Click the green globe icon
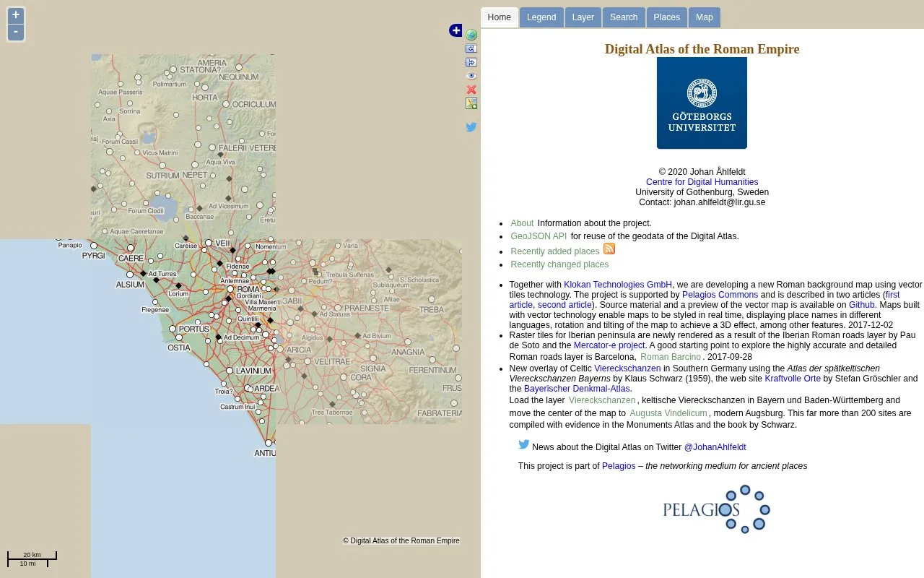The height and width of the screenshot is (578, 924). pyautogui.click(x=471, y=35)
